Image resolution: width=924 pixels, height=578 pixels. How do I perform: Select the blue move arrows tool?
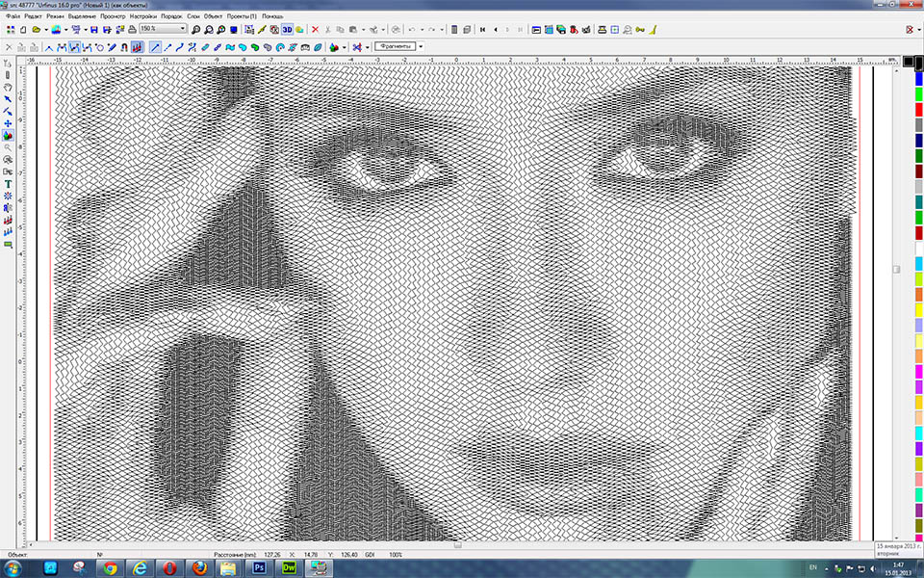pyautogui.click(x=8, y=123)
